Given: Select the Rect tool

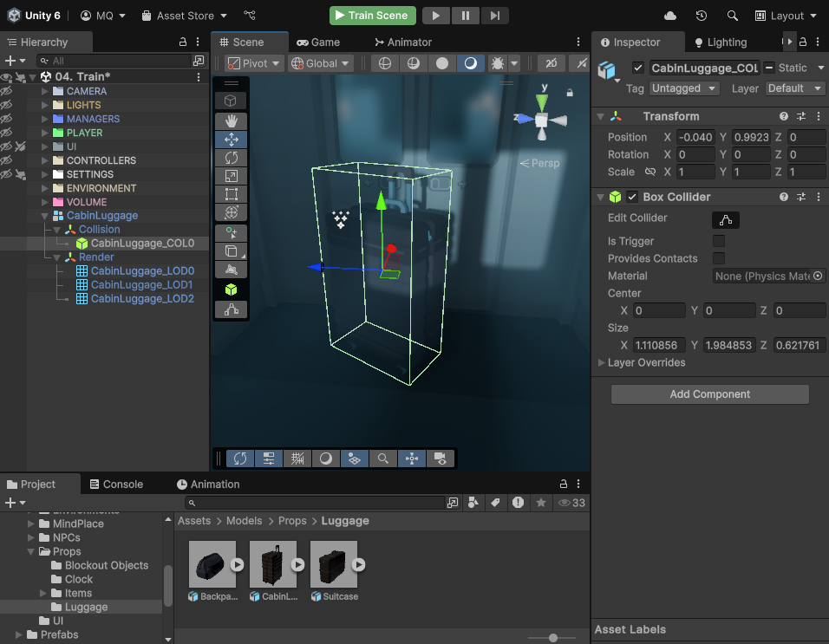Looking at the screenshot, I should [231, 194].
